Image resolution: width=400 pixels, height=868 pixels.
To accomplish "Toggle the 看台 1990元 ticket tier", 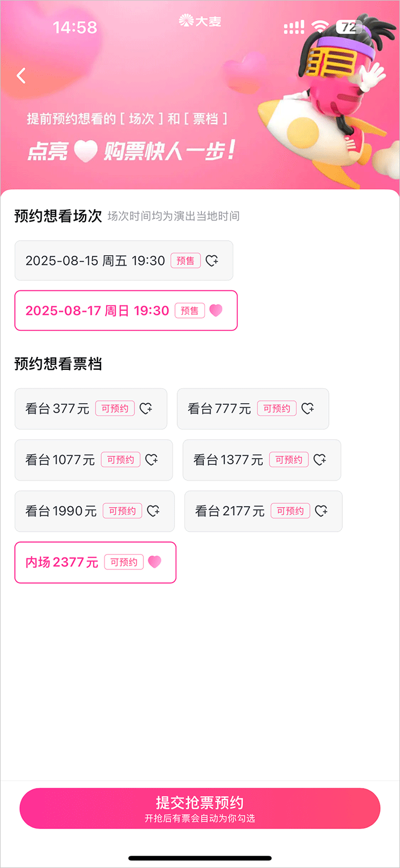I will point(62,511).
